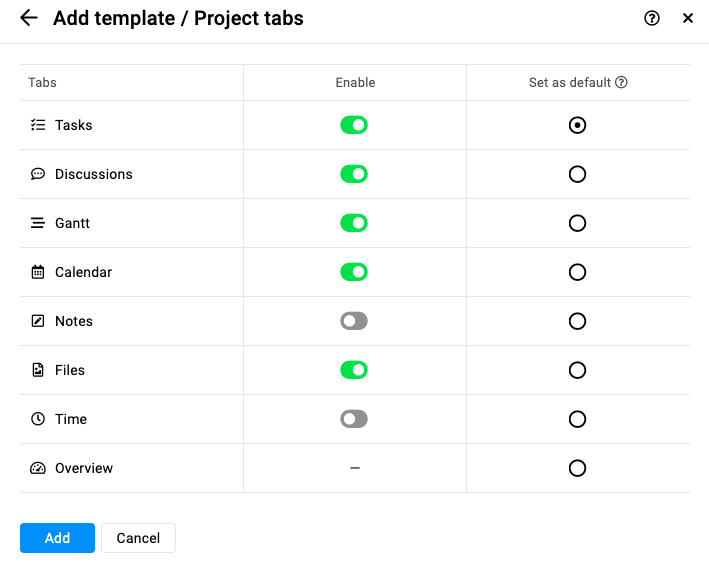The width and height of the screenshot is (709, 566).
Task: Click the blue Add button
Action: [57, 538]
